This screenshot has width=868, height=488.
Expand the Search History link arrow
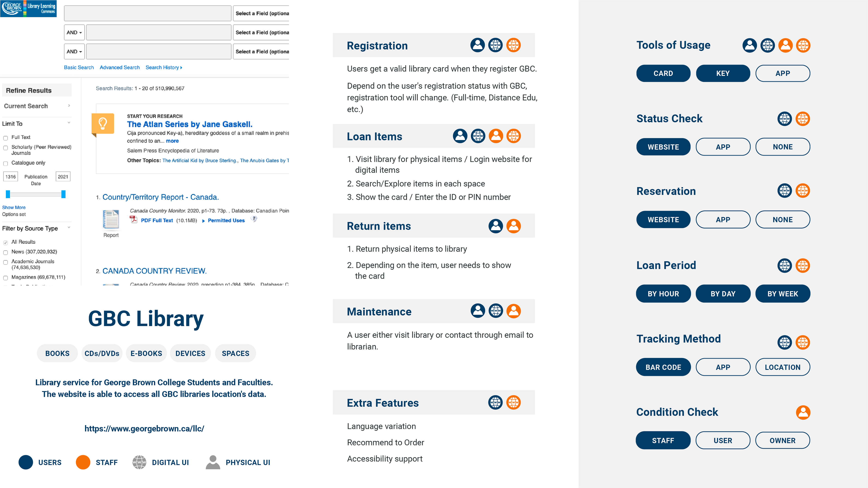[181, 67]
